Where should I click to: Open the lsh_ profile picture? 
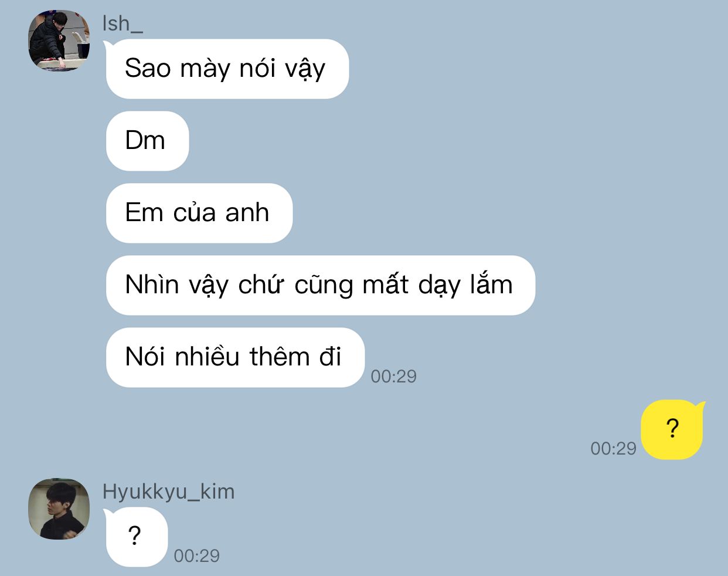[x=59, y=40]
